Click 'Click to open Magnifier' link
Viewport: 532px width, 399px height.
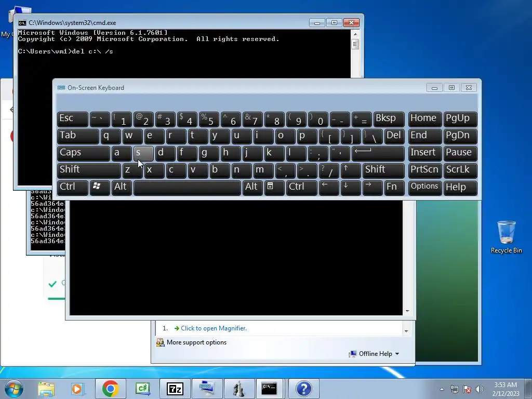(214, 328)
